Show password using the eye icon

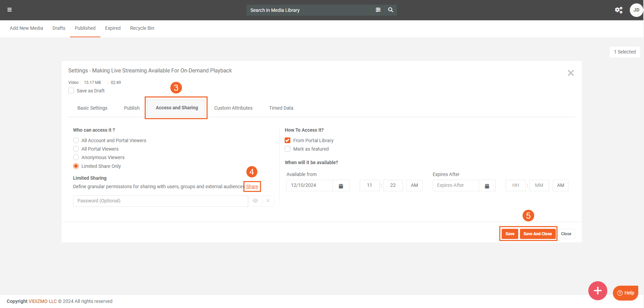click(255, 201)
